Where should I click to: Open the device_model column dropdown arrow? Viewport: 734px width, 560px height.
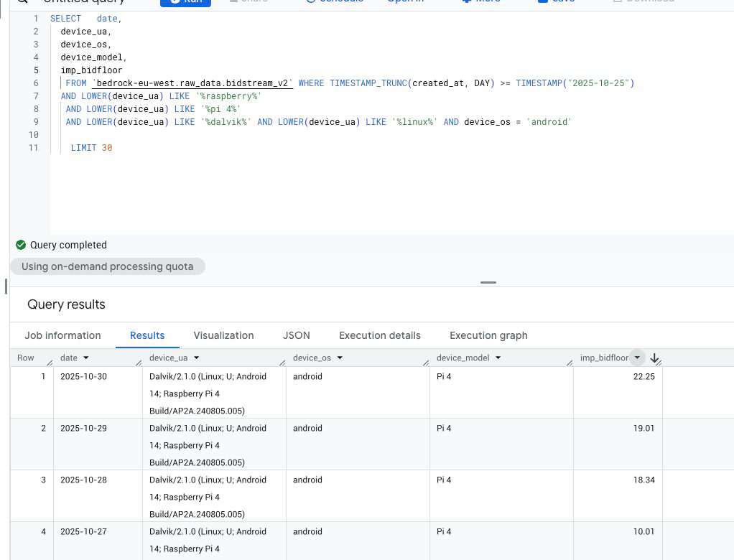pyautogui.click(x=498, y=358)
